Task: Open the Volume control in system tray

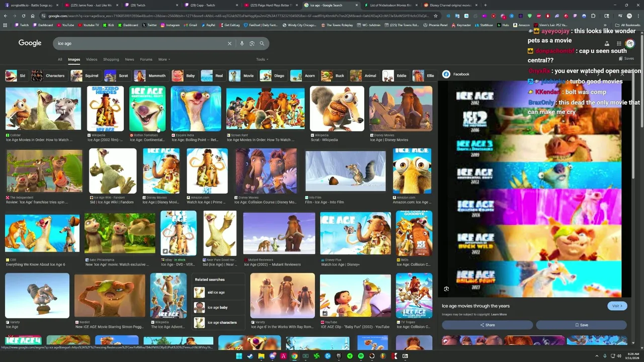Action: (619, 356)
